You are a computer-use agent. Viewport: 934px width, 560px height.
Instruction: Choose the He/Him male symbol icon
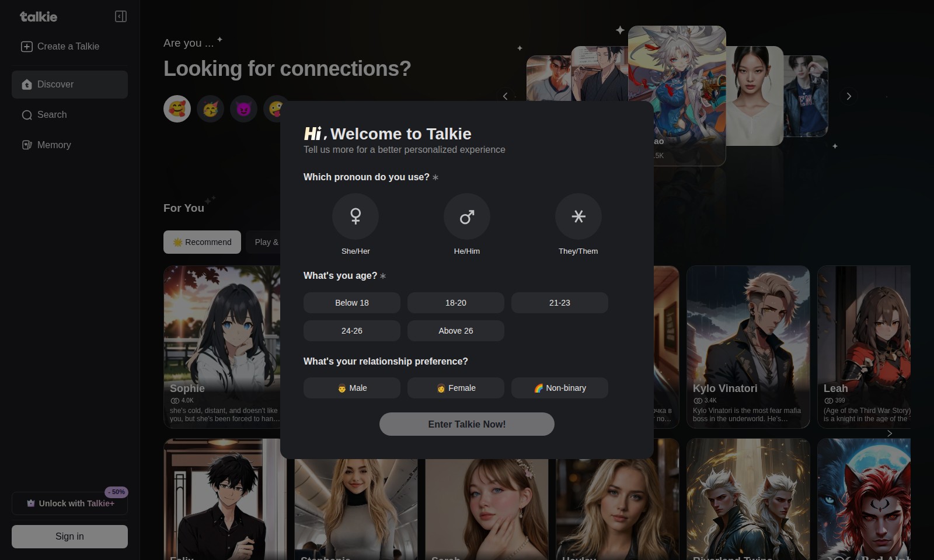pyautogui.click(x=467, y=216)
